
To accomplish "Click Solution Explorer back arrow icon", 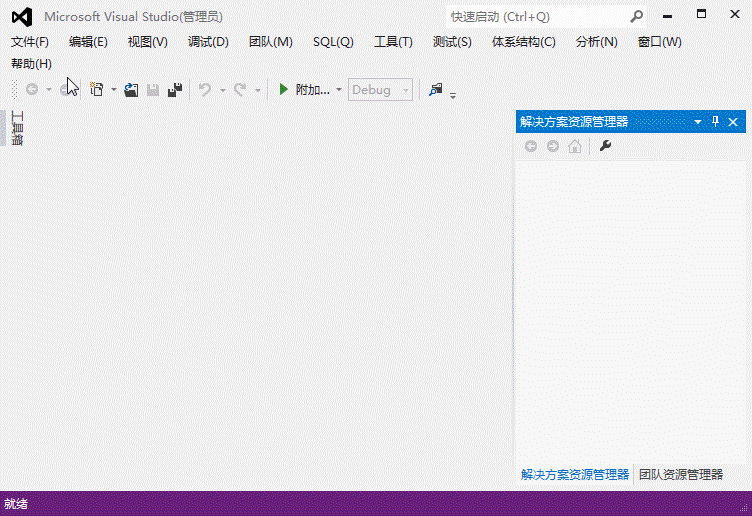I will coord(531,146).
